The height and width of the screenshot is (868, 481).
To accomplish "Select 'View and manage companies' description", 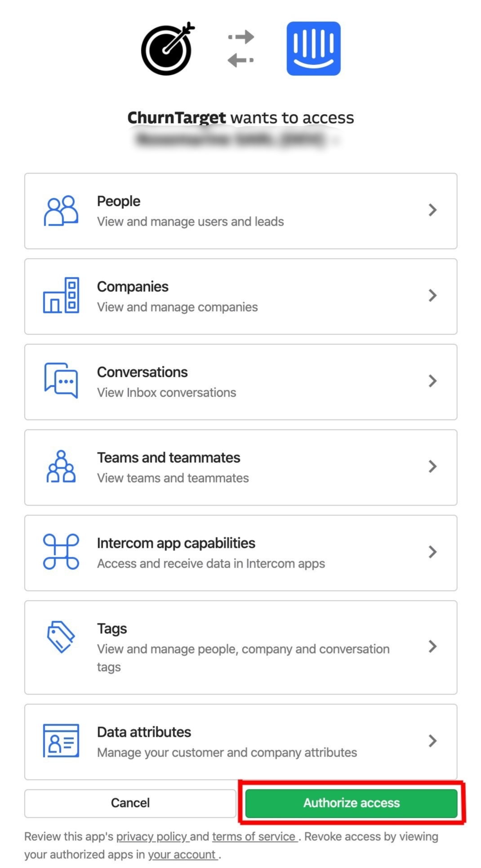I will tap(178, 307).
